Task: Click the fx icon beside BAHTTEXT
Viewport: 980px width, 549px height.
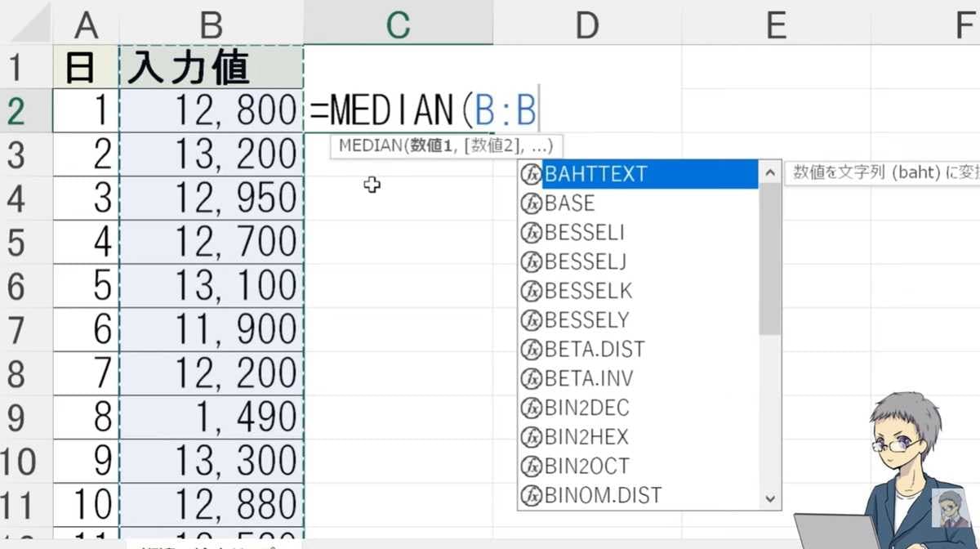Action: tap(532, 174)
